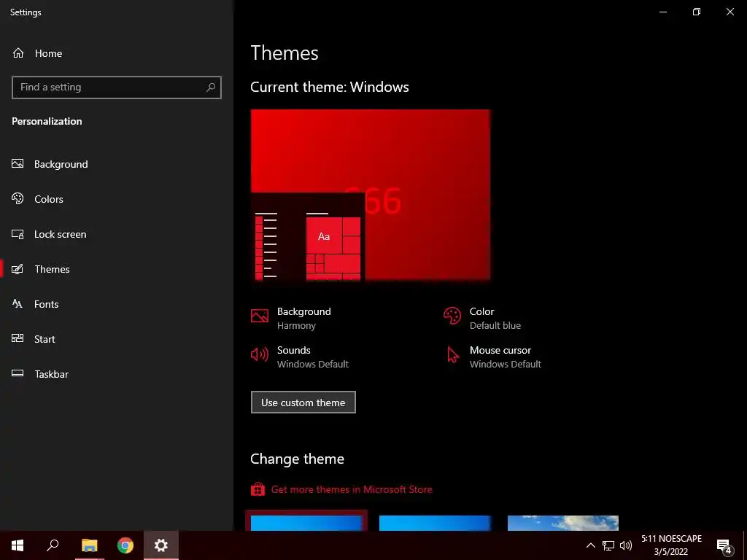Select the first blue theme thumbnail
Screen dimensions: 747x560
[x=306, y=523]
